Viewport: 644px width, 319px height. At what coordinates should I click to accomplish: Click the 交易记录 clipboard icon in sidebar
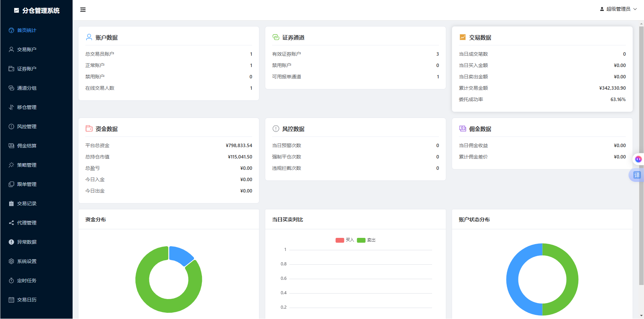(x=11, y=203)
